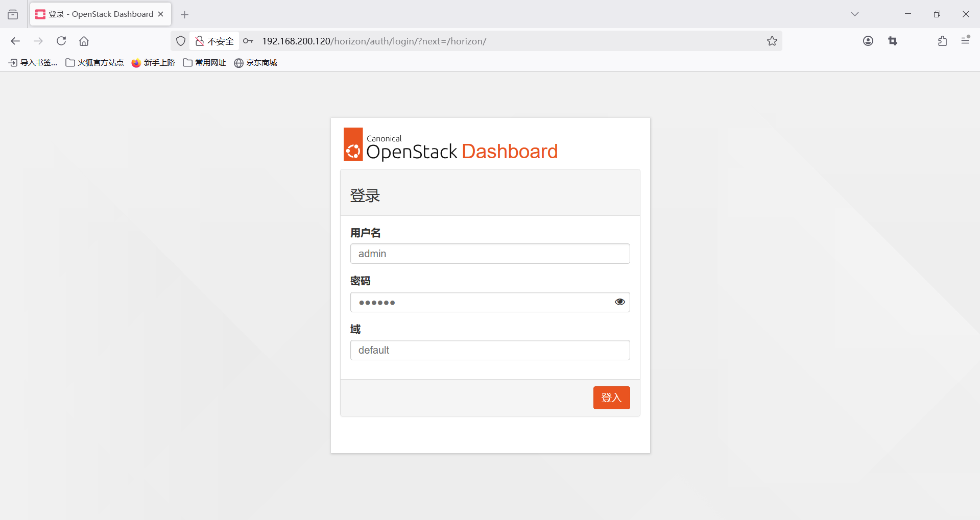The image size is (980, 520).
Task: Open saved passwords key icon in address bar
Action: tap(248, 41)
